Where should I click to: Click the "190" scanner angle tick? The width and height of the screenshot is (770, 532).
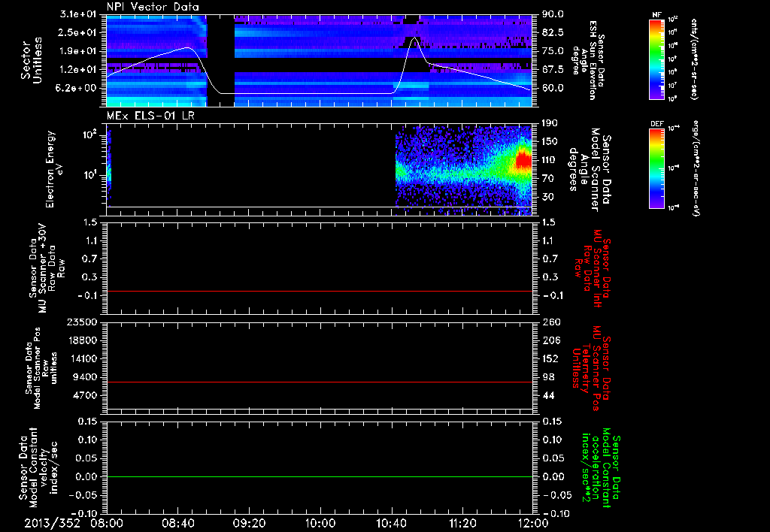click(x=550, y=124)
